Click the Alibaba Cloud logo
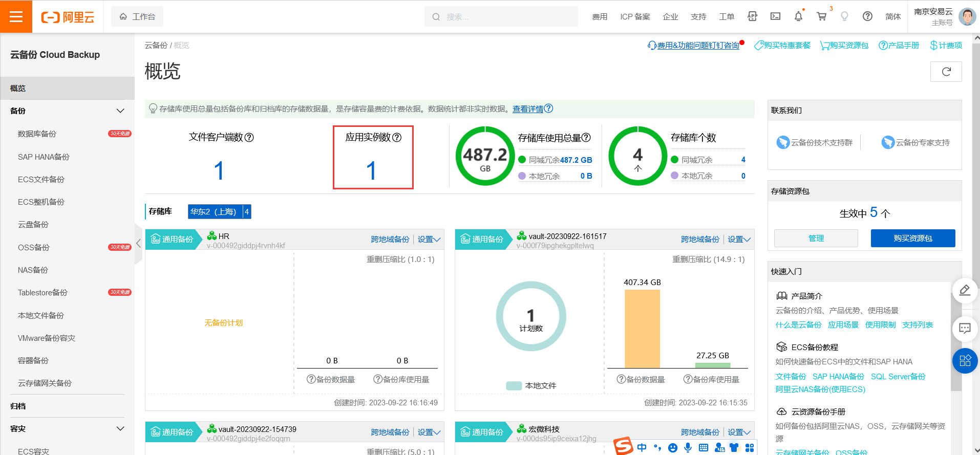This screenshot has width=980, height=455. (68, 17)
